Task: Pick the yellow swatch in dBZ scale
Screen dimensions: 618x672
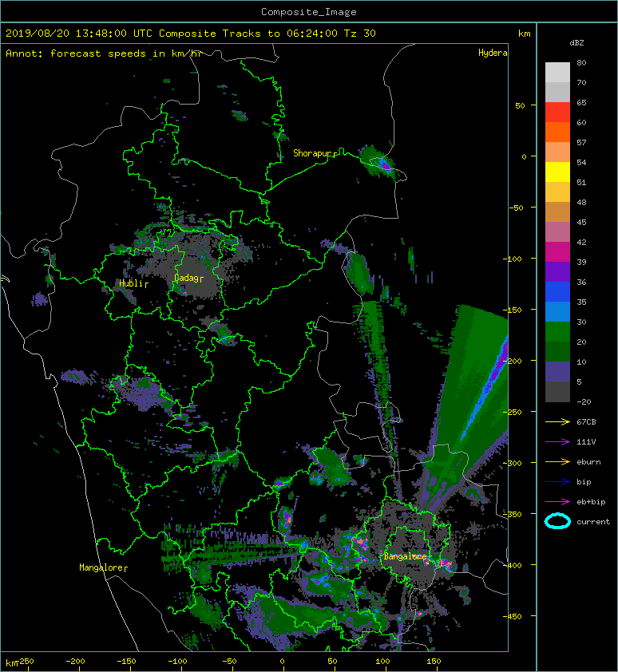Action: [557, 172]
